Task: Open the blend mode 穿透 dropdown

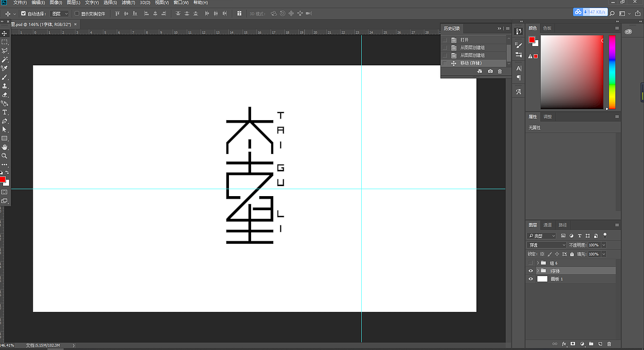Action: point(546,245)
